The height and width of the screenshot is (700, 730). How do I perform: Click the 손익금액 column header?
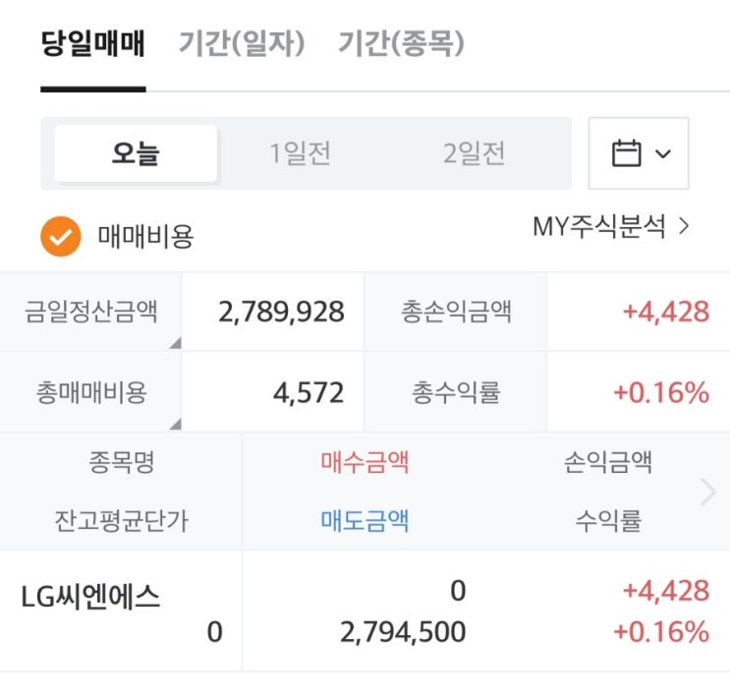pos(608,461)
